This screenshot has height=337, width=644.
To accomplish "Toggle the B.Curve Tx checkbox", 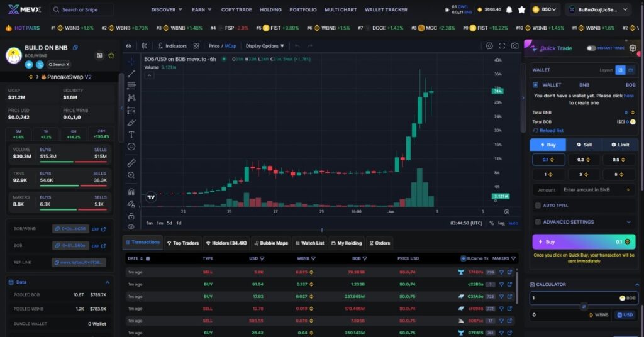I will [x=464, y=258].
